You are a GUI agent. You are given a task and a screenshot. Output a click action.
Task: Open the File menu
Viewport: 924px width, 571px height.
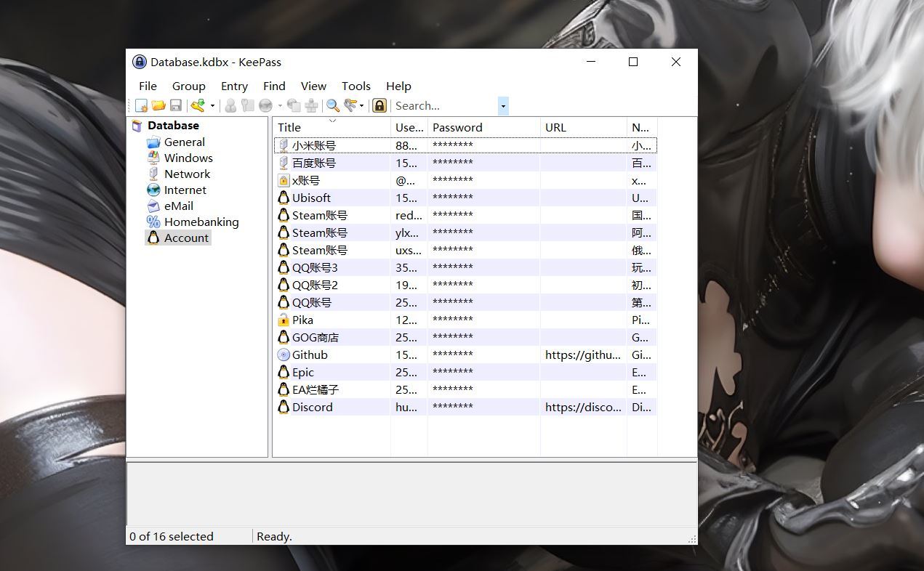click(x=148, y=86)
